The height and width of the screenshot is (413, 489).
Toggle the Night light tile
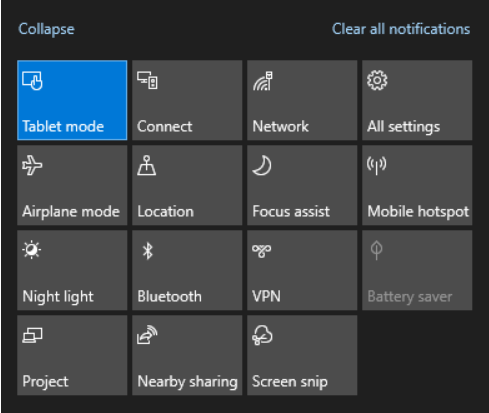[x=72, y=270]
